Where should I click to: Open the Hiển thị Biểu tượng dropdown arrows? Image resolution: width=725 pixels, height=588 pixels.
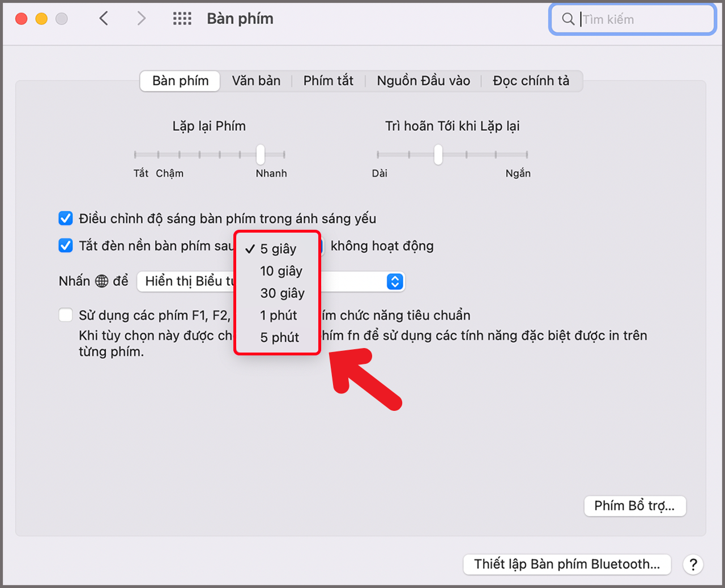tap(395, 281)
